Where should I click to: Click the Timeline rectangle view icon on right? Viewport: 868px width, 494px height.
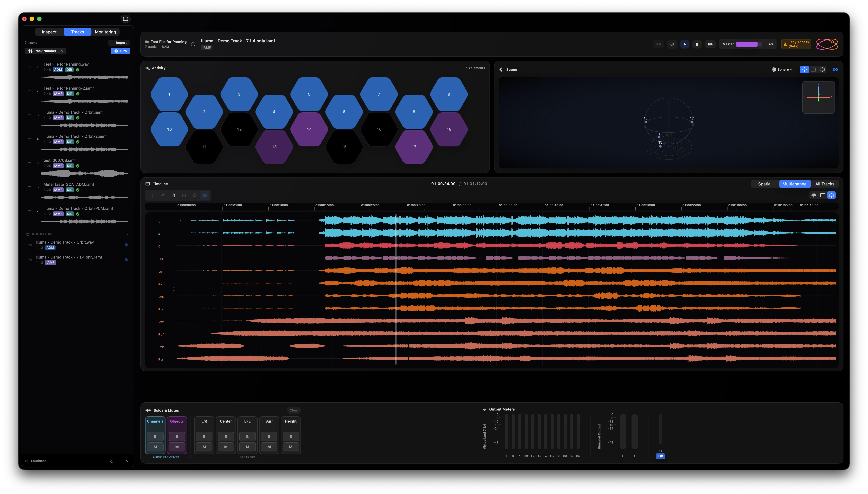coord(823,195)
